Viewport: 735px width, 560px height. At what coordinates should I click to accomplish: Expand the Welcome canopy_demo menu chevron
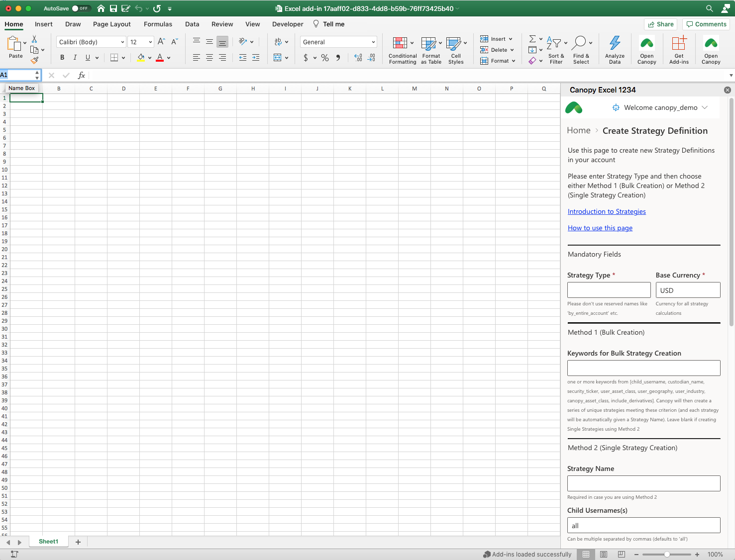705,107
